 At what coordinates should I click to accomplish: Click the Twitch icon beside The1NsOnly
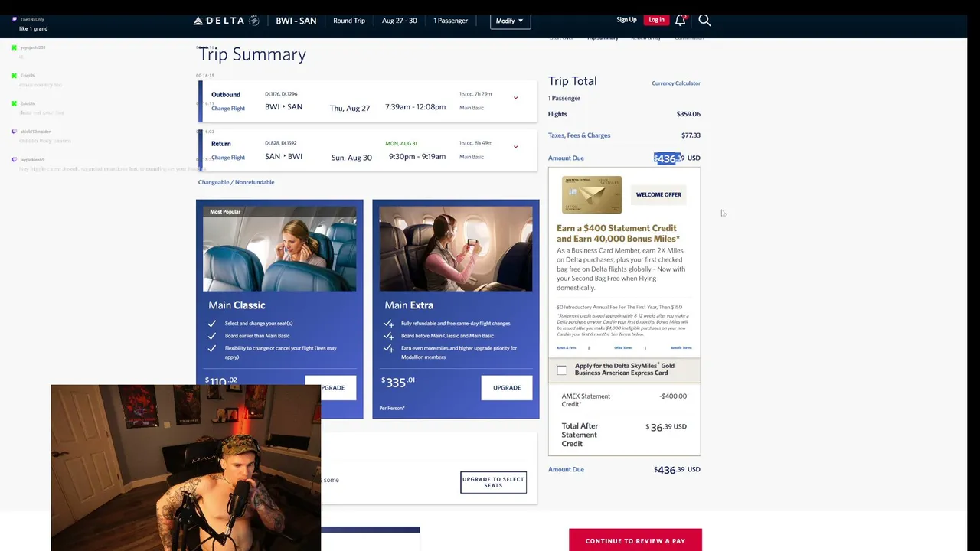point(15,19)
